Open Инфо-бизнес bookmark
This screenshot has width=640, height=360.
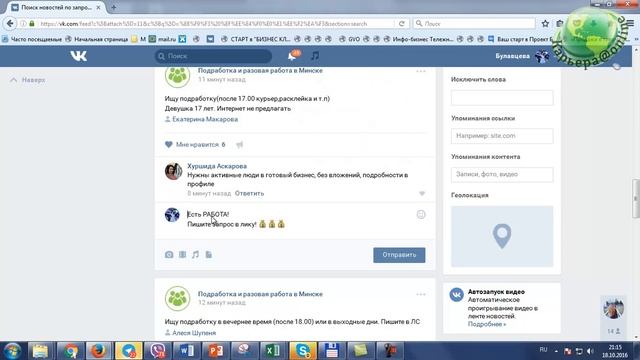click(x=419, y=39)
